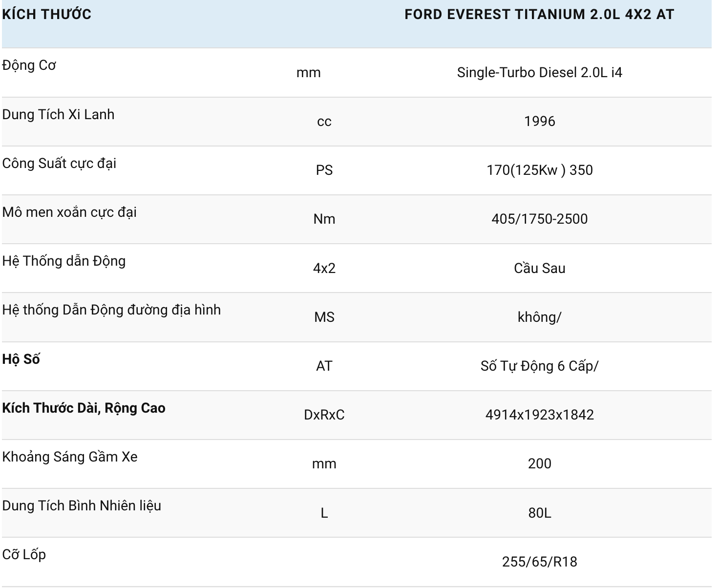Click the Số Tự Động 6 Cấp value

click(x=539, y=366)
